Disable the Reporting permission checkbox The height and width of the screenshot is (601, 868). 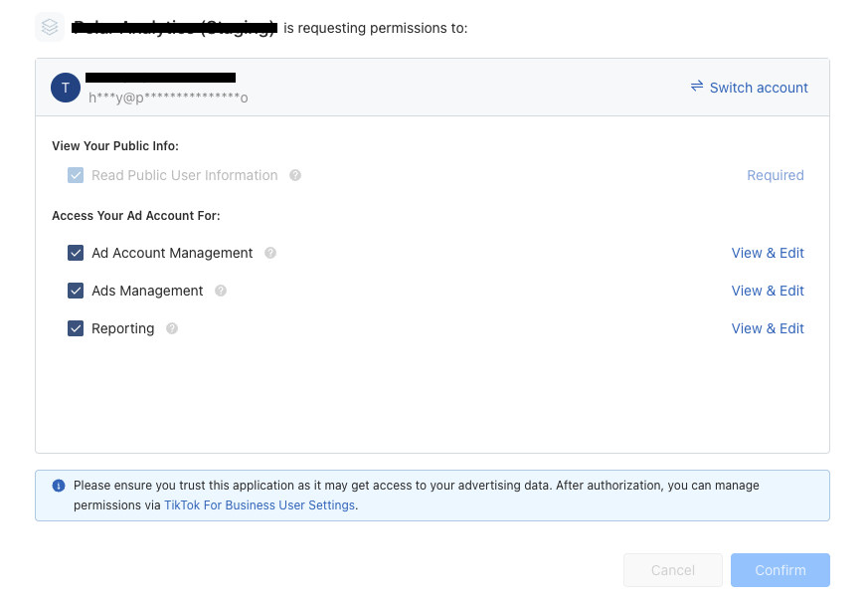pos(76,328)
